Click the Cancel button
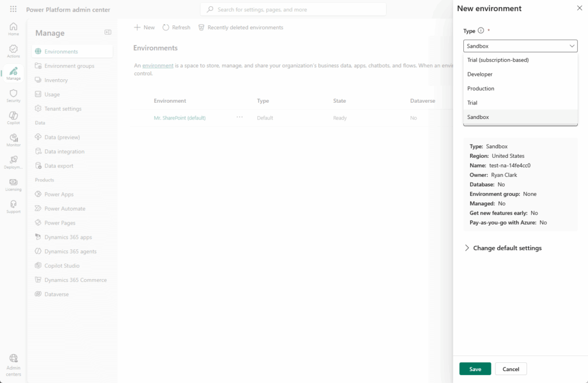588x383 pixels. [x=510, y=369]
